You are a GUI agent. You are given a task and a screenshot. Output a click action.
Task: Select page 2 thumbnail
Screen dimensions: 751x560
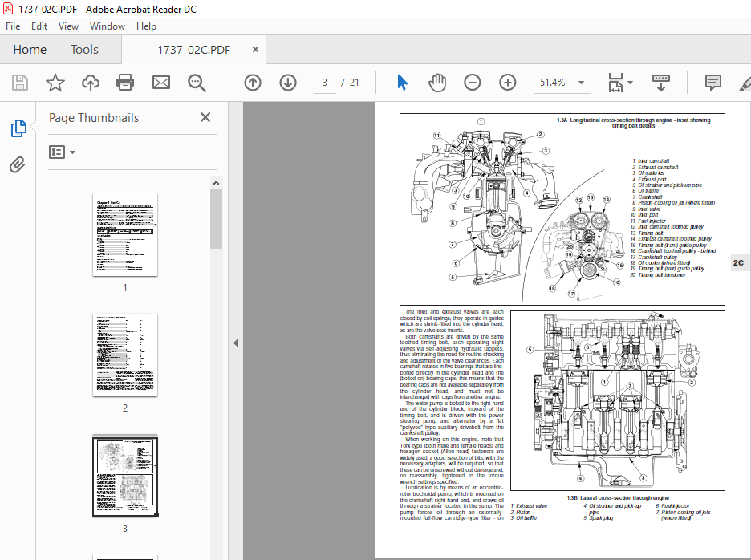point(125,355)
